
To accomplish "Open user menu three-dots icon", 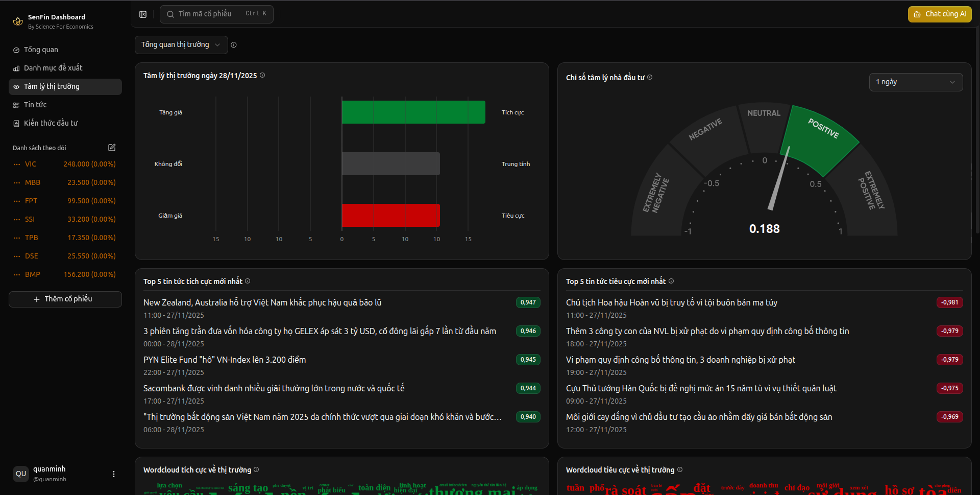I will 114,474.
